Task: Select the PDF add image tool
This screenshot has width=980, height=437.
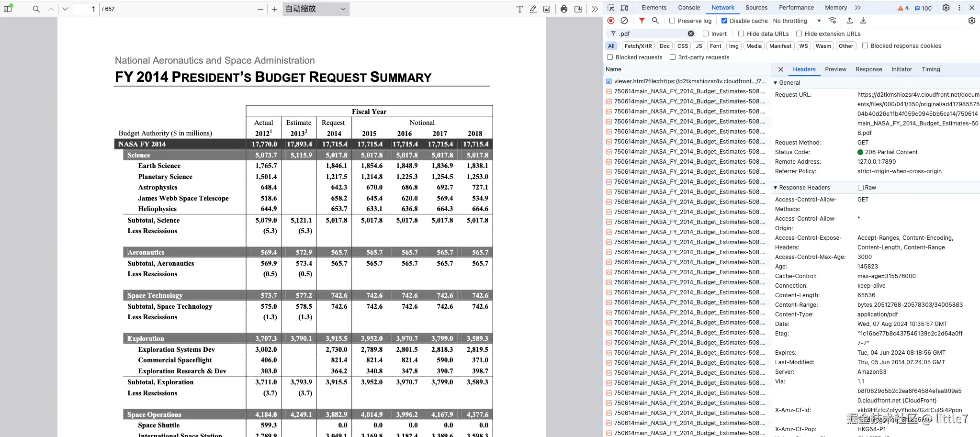Action: tap(547, 9)
